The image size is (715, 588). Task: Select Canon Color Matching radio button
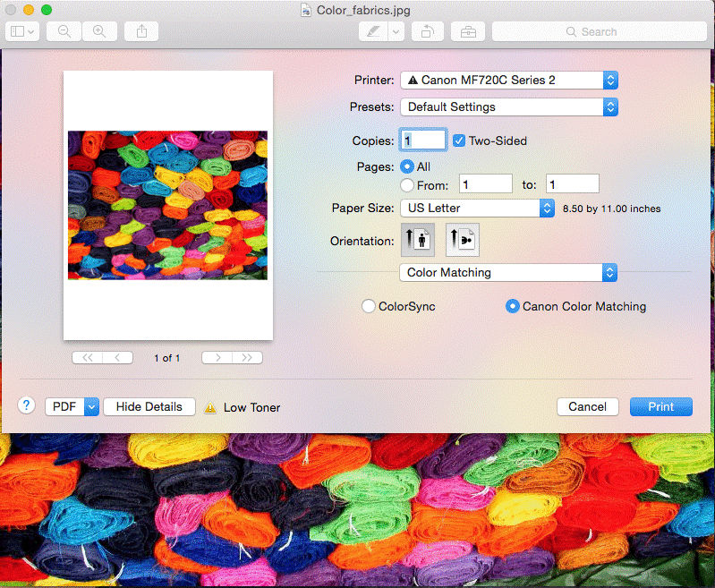click(513, 306)
